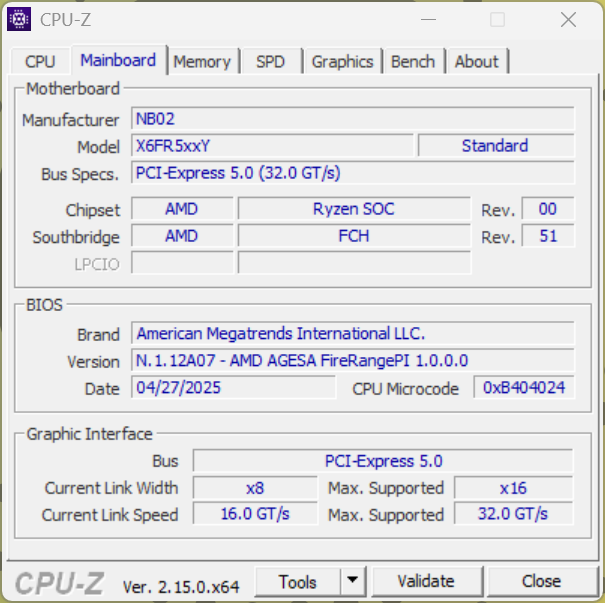Open the Bench tab

point(413,61)
